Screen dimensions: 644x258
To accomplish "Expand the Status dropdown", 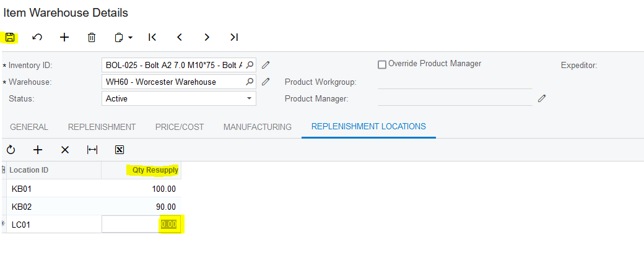I will click(x=249, y=98).
